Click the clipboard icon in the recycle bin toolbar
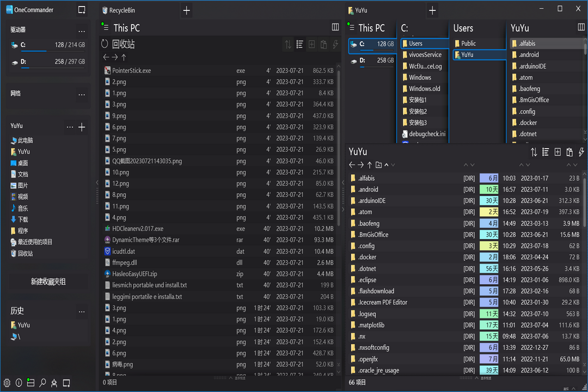The image size is (588, 392). [323, 44]
